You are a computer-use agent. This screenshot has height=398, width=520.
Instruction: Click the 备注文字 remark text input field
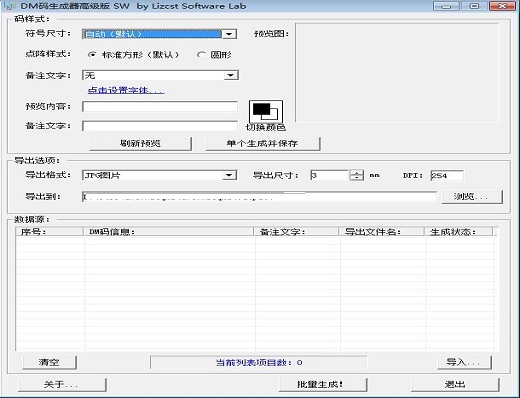tap(160, 126)
